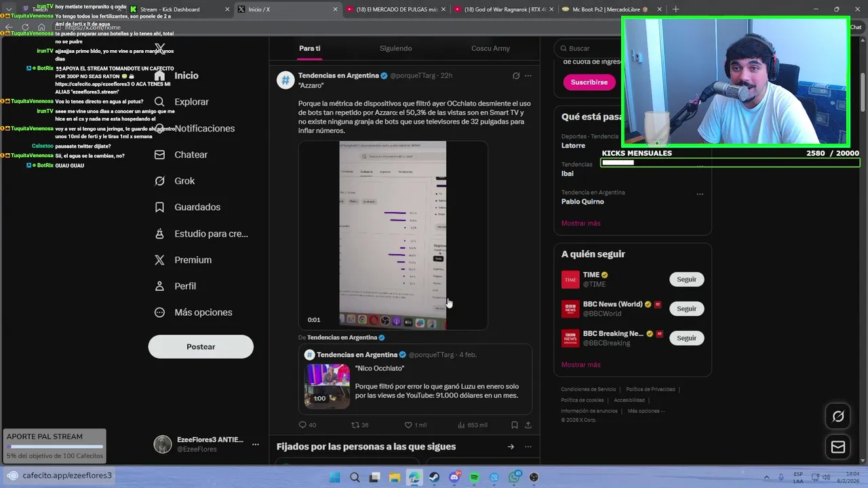
Task: Open Guardados bookmarks
Action: (x=188, y=207)
